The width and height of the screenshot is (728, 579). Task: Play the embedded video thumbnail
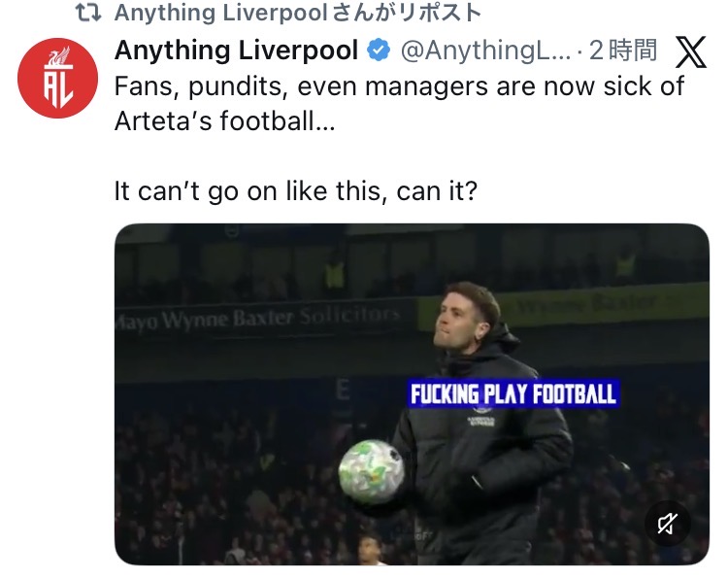pos(412,393)
